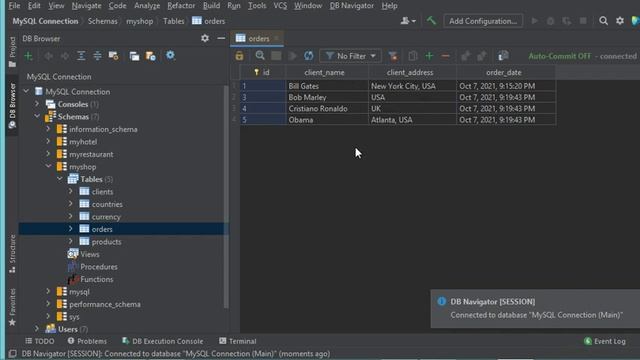This screenshot has height=360, width=640.
Task: Open the File menu
Action: [x=14, y=6]
